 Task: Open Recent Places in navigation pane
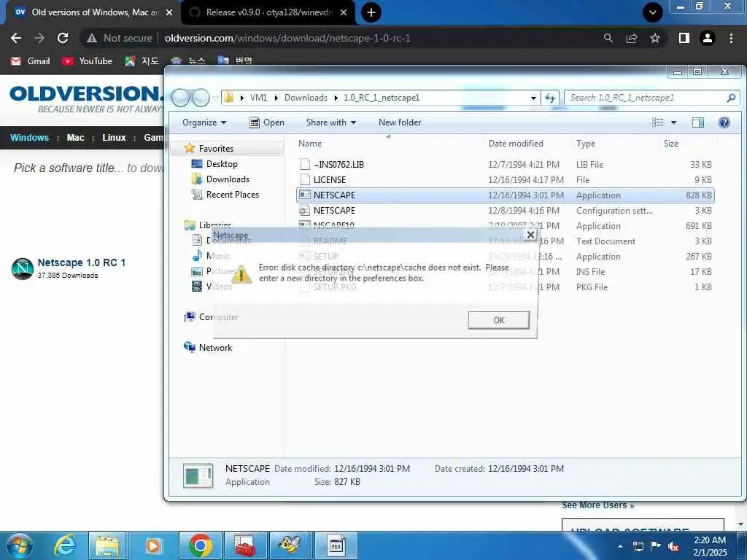point(232,194)
